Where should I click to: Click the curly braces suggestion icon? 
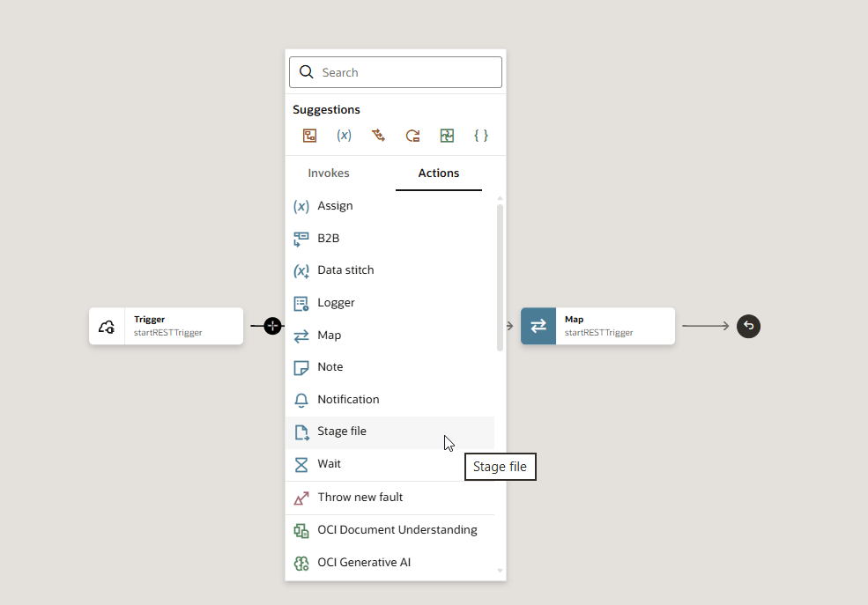pyautogui.click(x=480, y=136)
